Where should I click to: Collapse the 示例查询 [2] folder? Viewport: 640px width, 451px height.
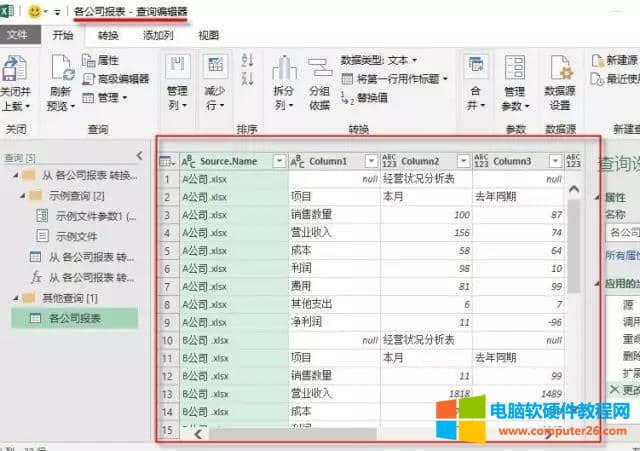[23, 196]
